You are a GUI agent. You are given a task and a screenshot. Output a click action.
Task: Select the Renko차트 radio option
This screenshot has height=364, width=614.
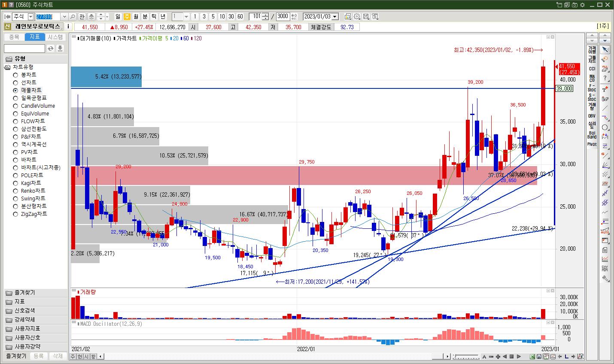(15, 191)
